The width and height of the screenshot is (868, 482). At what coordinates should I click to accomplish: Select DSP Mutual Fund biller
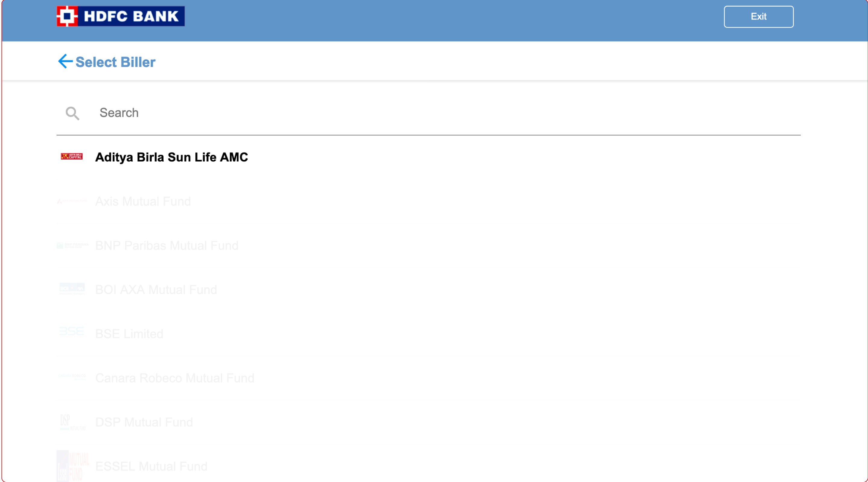coord(144,422)
